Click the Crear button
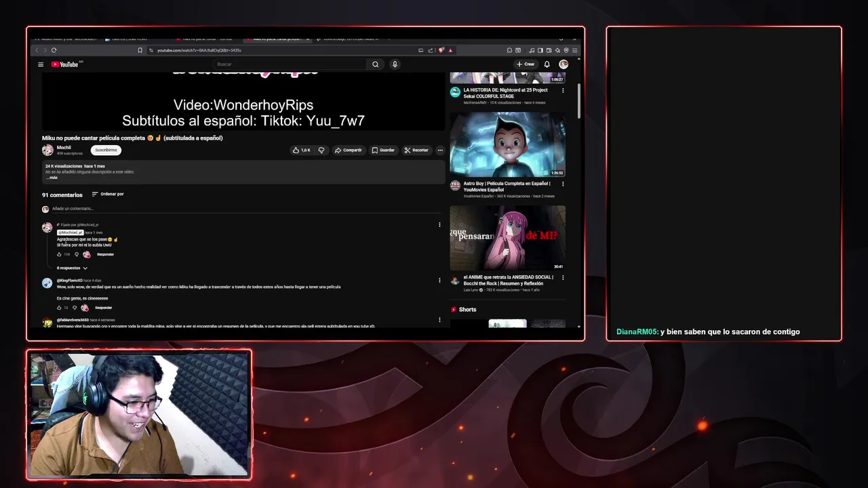 point(526,64)
